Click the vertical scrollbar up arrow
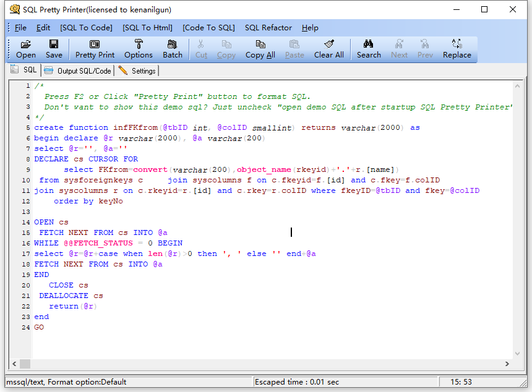Viewport: 532px width, 392px height. 517,86
